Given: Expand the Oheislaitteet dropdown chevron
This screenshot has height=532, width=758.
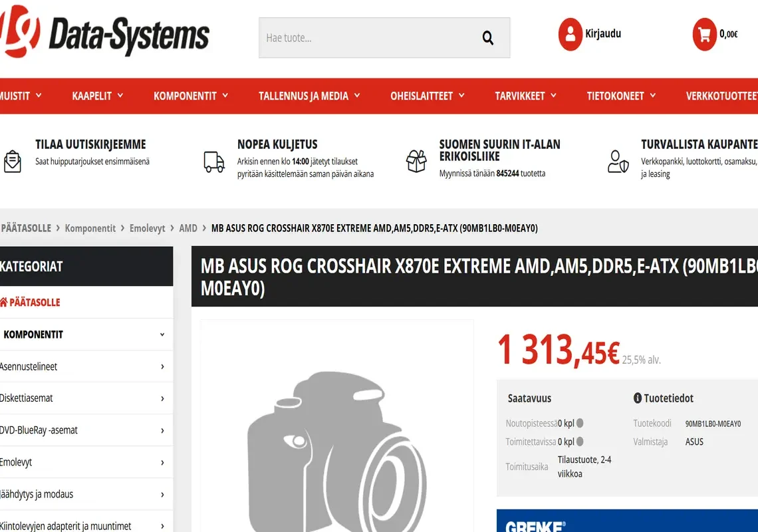Looking at the screenshot, I should click(461, 95).
